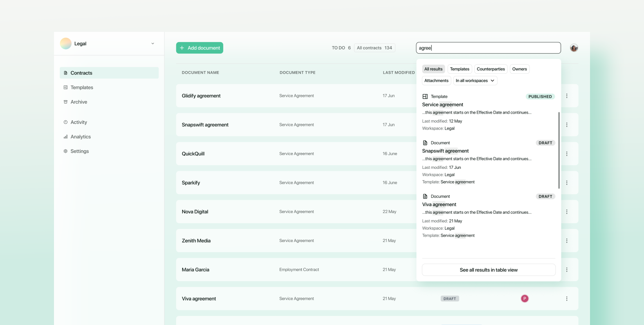Click the Legal workspace gradient avatar

(x=66, y=43)
